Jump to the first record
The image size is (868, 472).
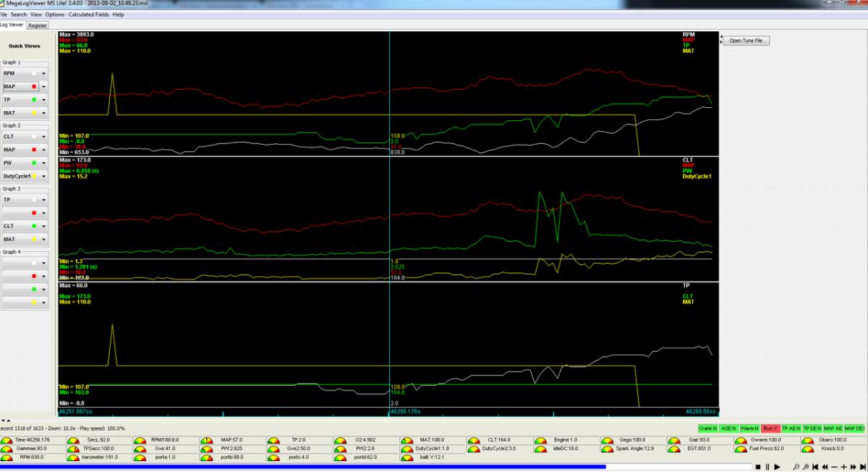[815, 467]
